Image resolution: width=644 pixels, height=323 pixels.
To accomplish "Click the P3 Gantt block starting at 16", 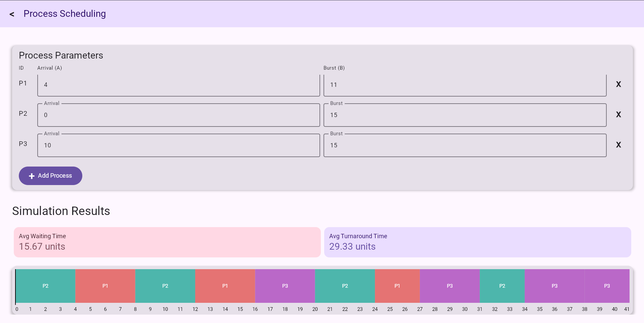I will 285,286.
